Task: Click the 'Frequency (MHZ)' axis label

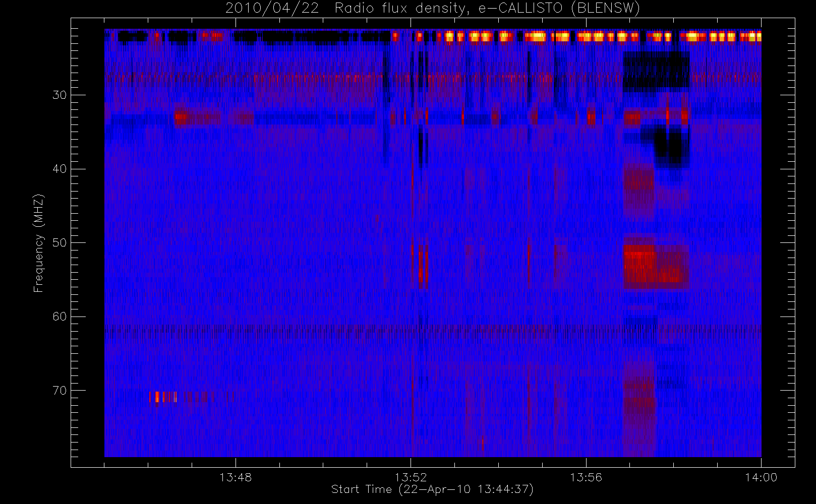Action: [39, 243]
